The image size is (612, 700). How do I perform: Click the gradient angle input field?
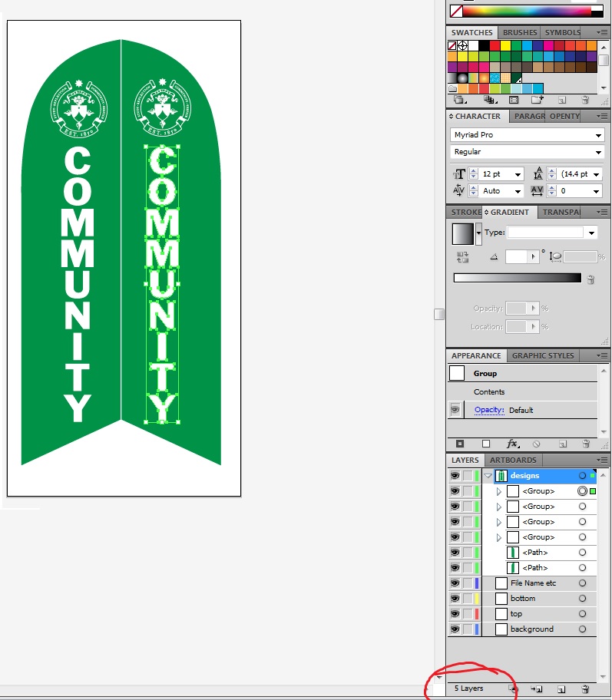click(x=517, y=256)
